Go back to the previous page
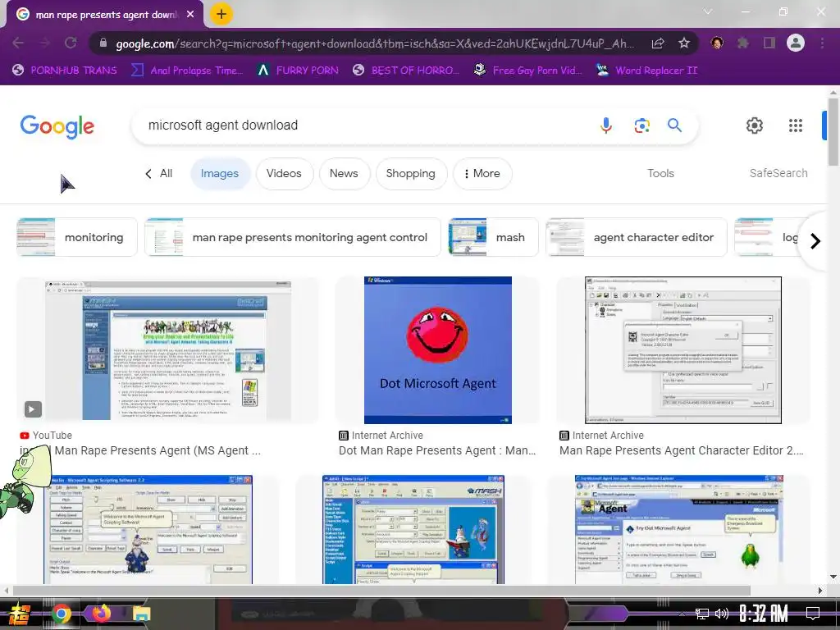This screenshot has width=840, height=630. pyautogui.click(x=18, y=43)
